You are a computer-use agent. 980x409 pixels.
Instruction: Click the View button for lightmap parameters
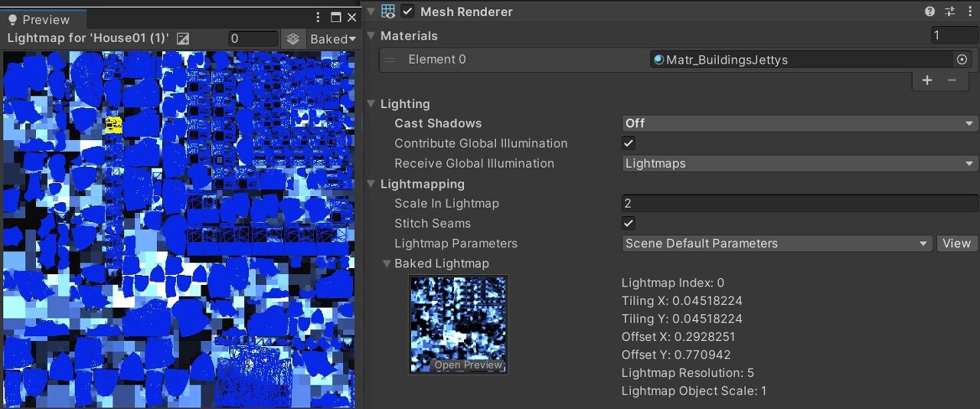coord(956,244)
